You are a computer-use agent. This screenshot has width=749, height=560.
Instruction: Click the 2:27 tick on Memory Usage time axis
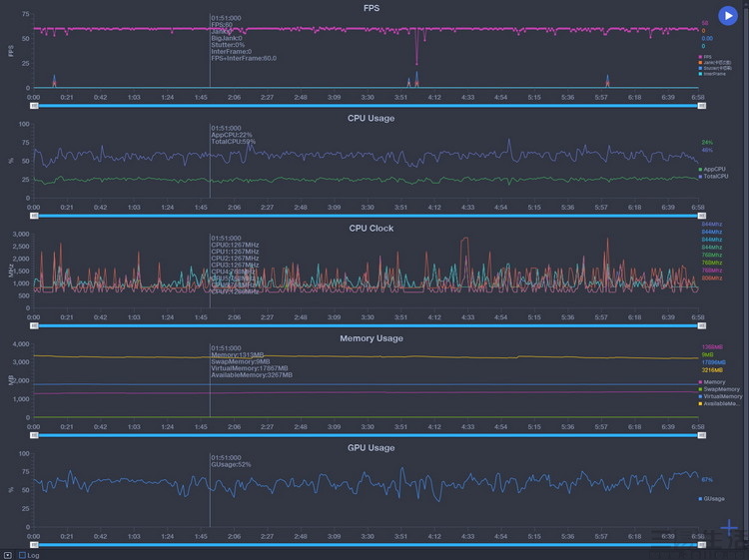tap(267, 427)
